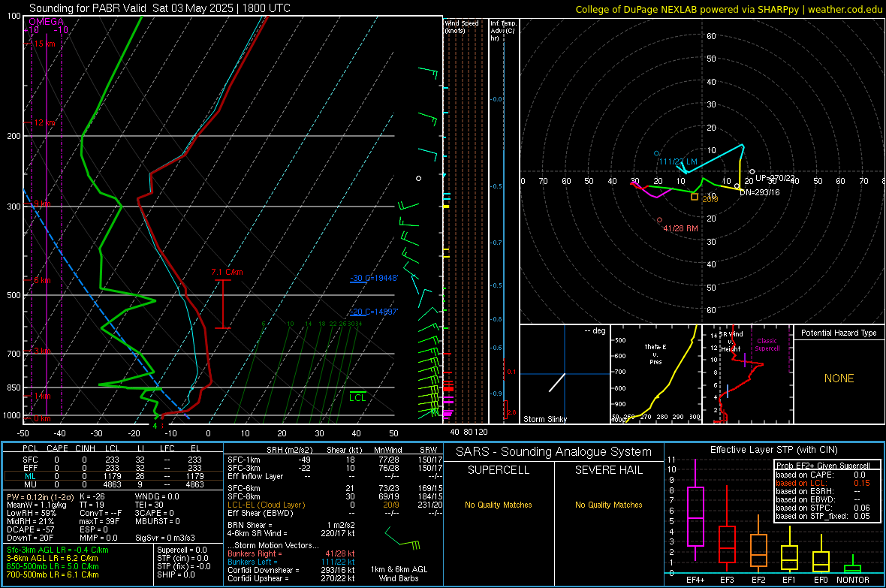Click the red 'based on LCL:' probability row

point(823,483)
